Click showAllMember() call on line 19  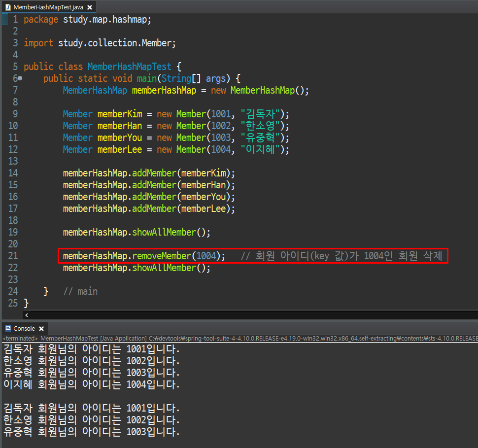point(169,233)
